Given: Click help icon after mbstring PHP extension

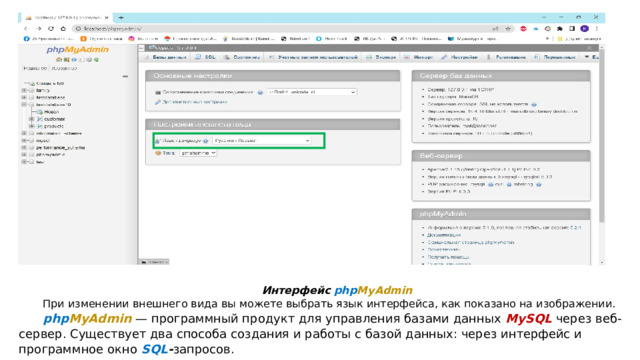Looking at the screenshot, I should (539, 184).
